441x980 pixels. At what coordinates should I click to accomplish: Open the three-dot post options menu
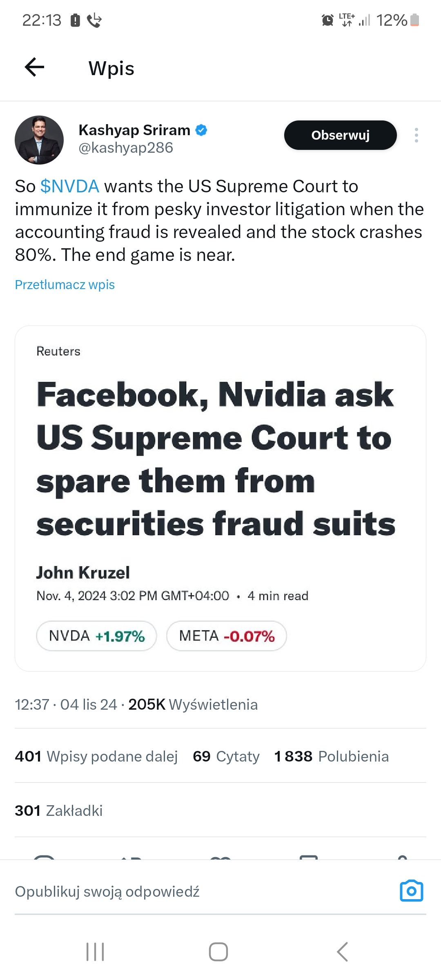point(416,135)
